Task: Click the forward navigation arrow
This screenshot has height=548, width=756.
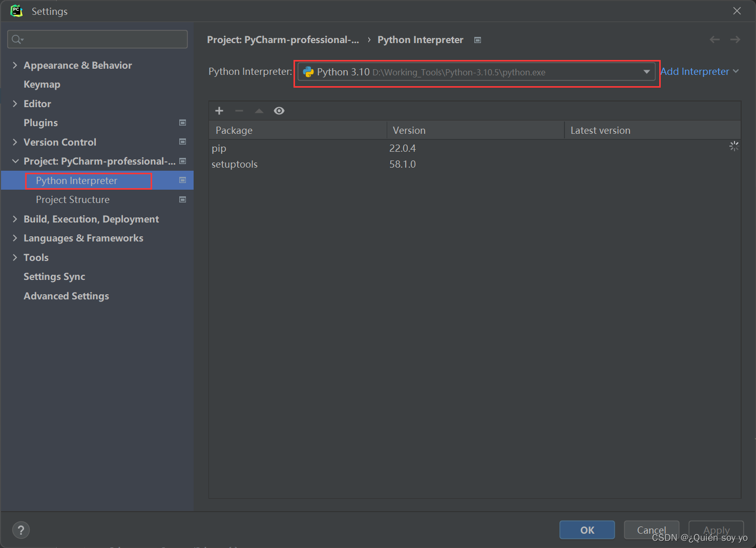Action: pos(735,39)
